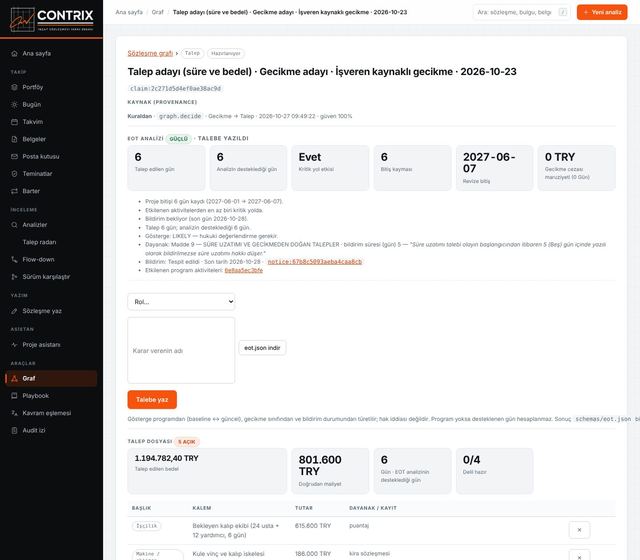Click the Barter exchange icon
This screenshot has width=640, height=560.
14,191
